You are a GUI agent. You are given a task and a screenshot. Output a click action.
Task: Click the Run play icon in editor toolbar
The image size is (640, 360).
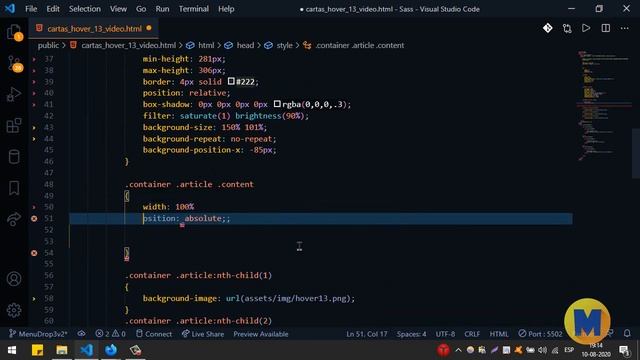coord(586,28)
